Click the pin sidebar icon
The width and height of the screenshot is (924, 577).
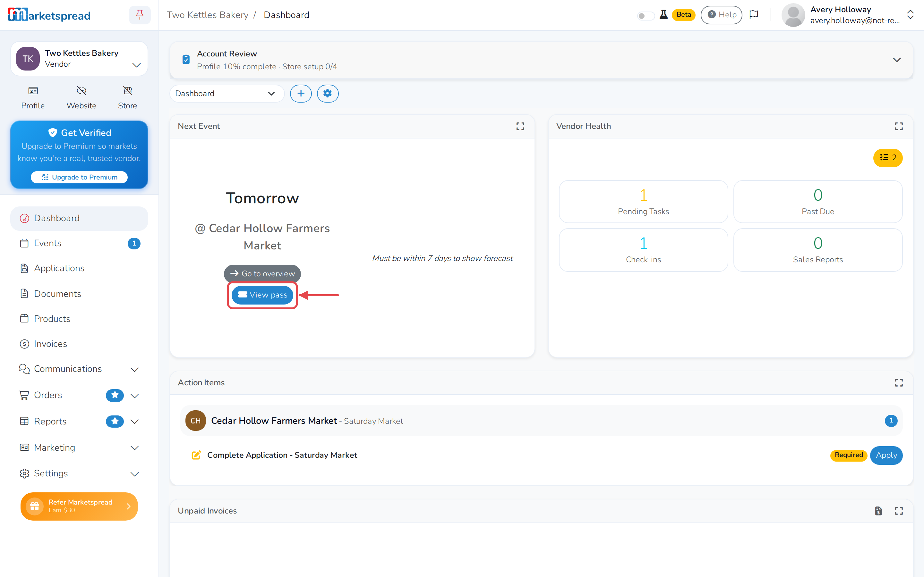(140, 15)
